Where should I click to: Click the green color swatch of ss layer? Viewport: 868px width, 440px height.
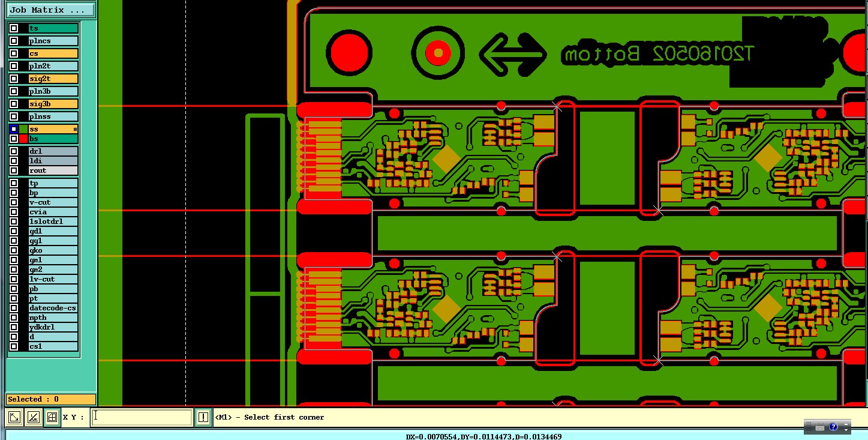point(23,129)
